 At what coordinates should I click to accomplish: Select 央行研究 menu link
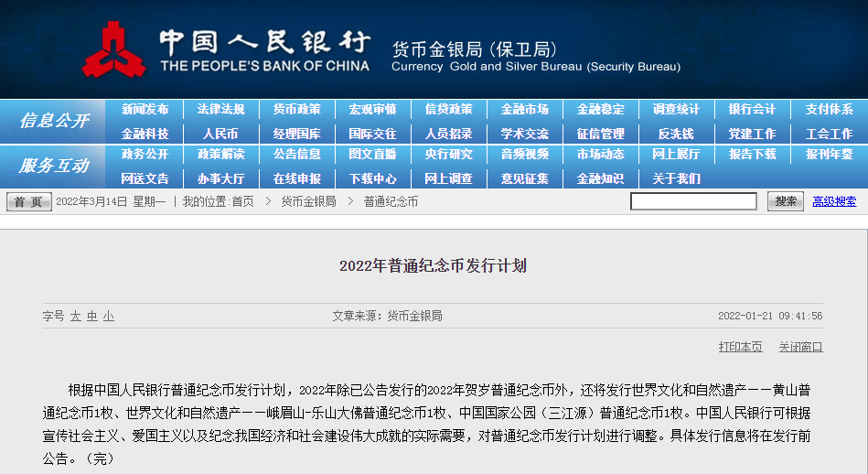pos(448,155)
